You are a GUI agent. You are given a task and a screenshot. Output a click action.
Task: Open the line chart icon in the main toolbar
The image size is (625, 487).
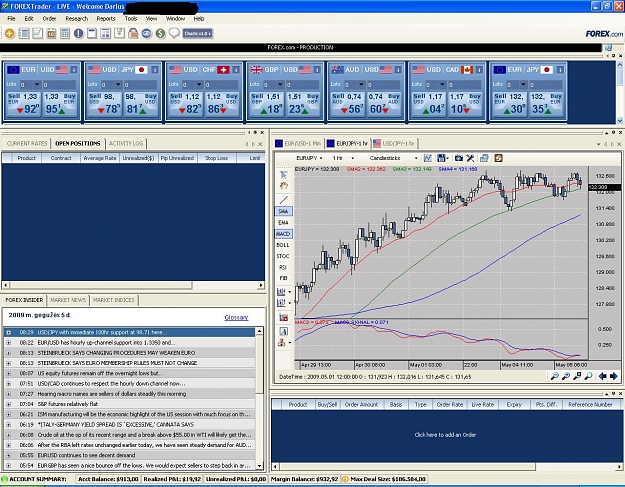[x=37, y=33]
